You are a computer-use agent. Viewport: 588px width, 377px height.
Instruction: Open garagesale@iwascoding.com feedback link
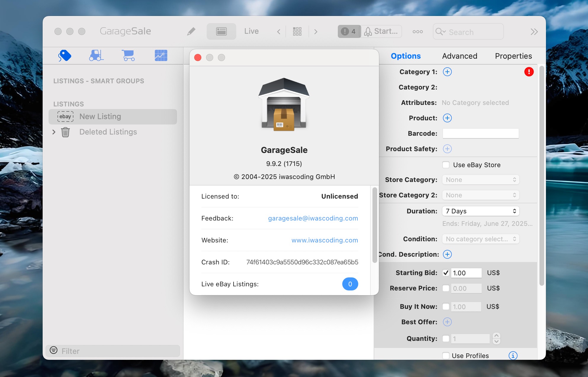coord(313,218)
